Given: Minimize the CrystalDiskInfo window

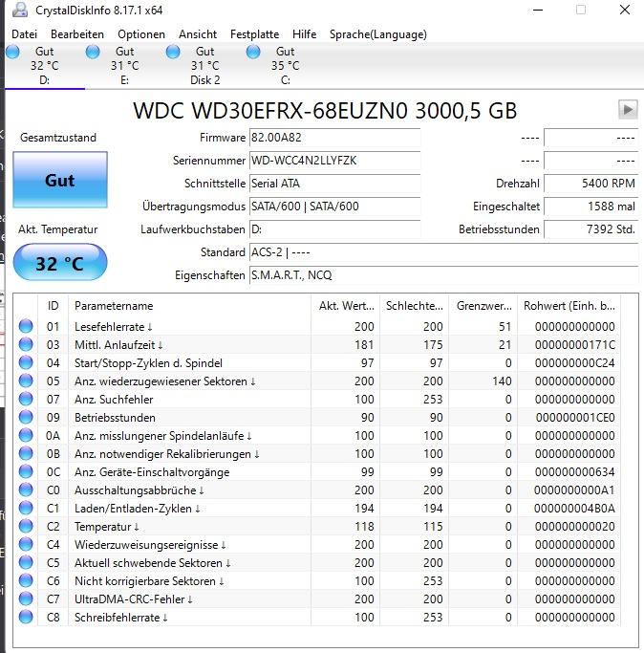Looking at the screenshot, I should (538, 10).
